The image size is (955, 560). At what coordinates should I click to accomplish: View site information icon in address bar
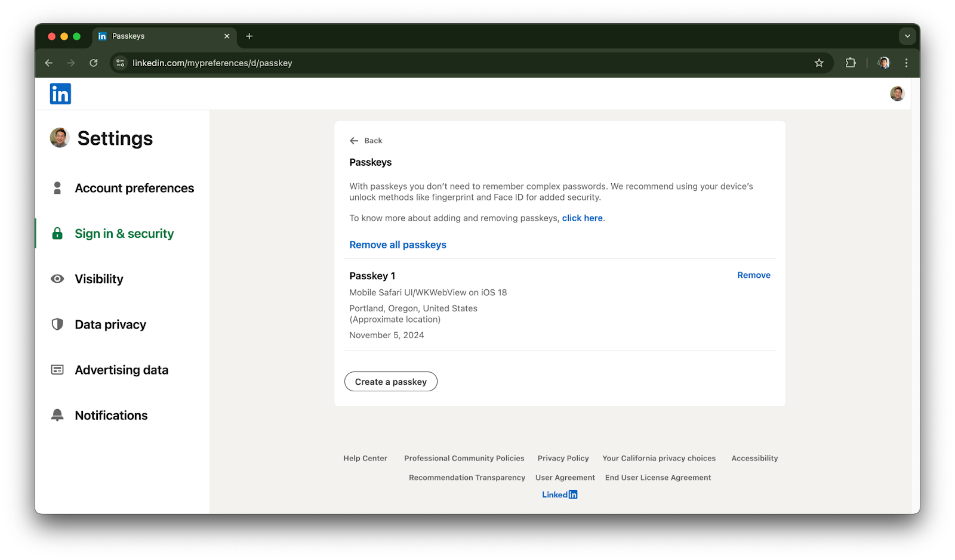click(x=121, y=63)
